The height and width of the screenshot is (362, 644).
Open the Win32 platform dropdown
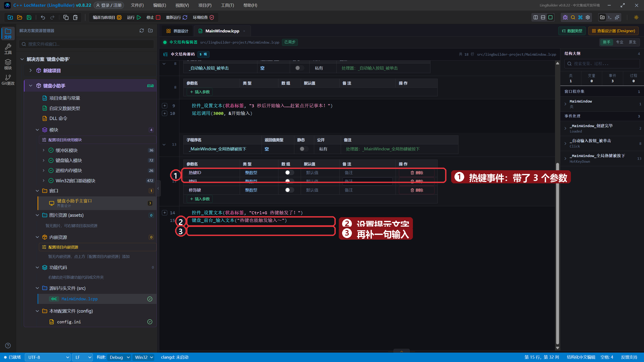tap(144, 357)
